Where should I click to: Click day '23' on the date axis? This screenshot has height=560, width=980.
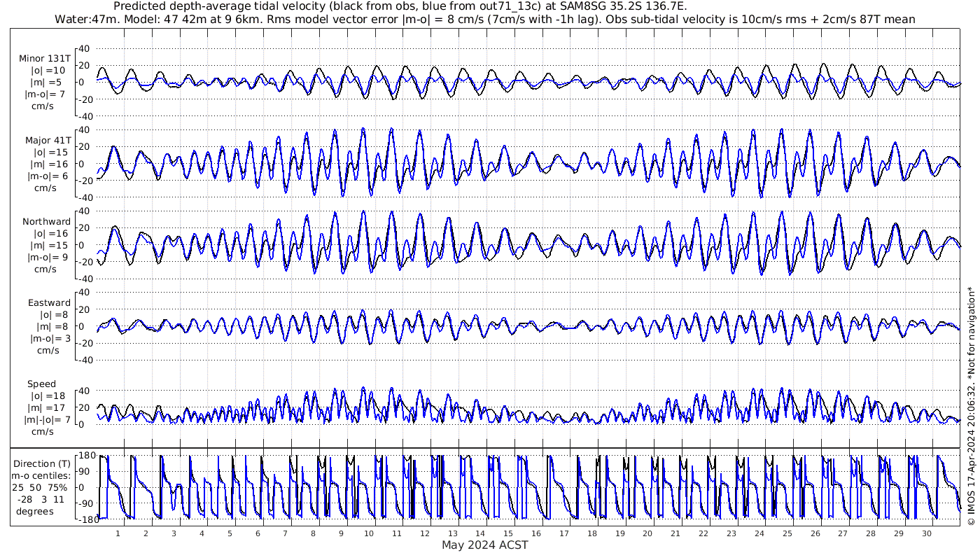pyautogui.click(x=731, y=533)
